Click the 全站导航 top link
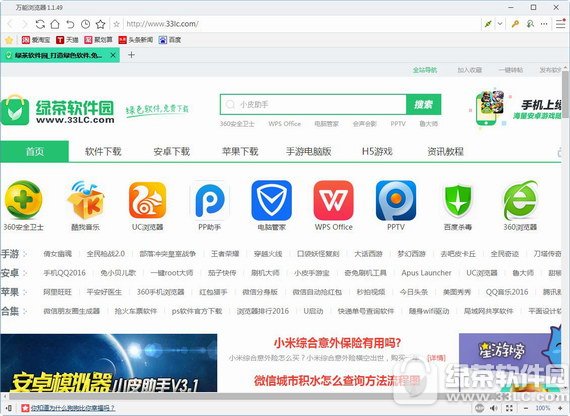This screenshot has height=416, width=570. (x=425, y=70)
